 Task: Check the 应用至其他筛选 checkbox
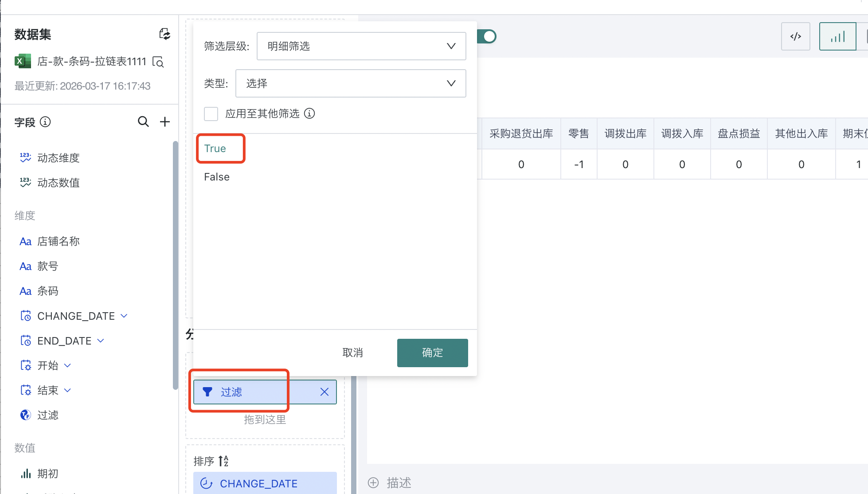pos(211,114)
